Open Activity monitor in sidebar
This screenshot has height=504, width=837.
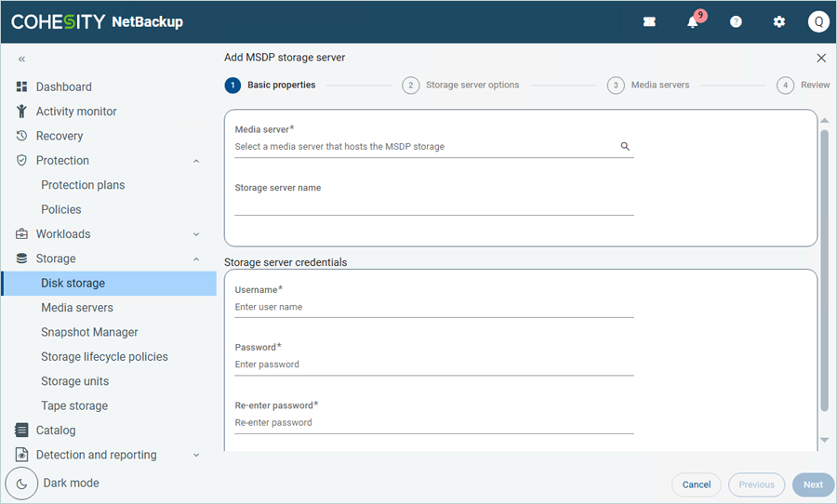coord(76,112)
